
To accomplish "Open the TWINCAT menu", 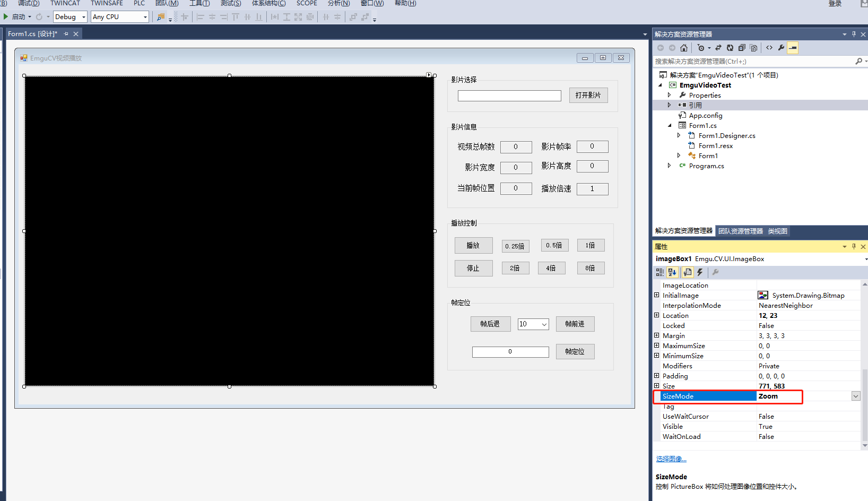I will [x=65, y=3].
